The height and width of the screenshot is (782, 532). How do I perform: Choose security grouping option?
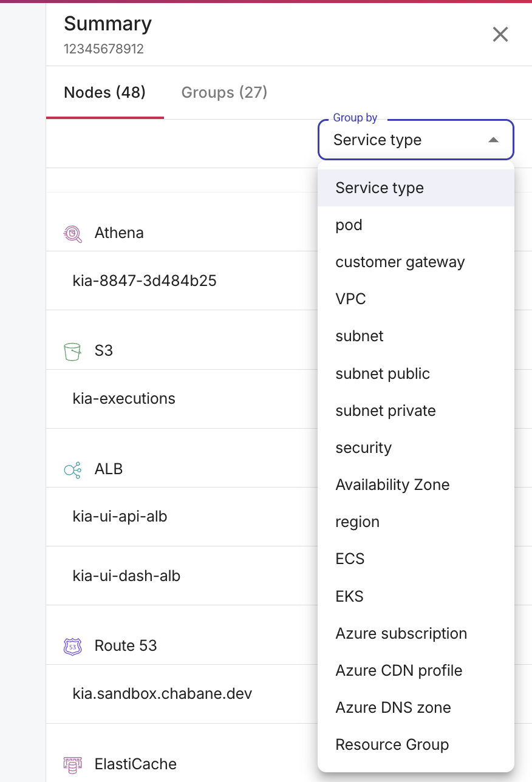pos(416,447)
